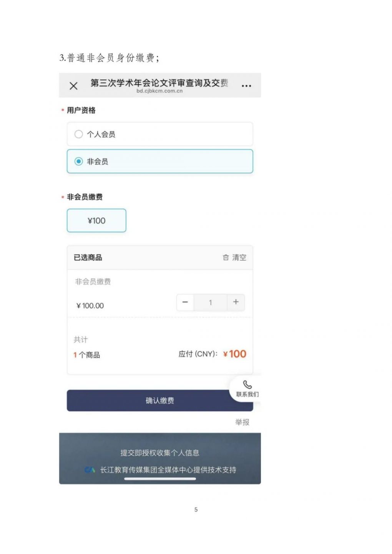Click the 长江教育 logo in the footer
The width and height of the screenshot is (392, 554).
coord(90,470)
